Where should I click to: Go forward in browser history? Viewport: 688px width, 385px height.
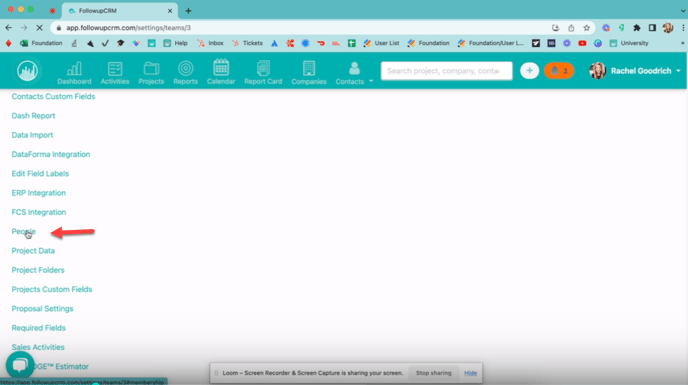click(x=24, y=28)
